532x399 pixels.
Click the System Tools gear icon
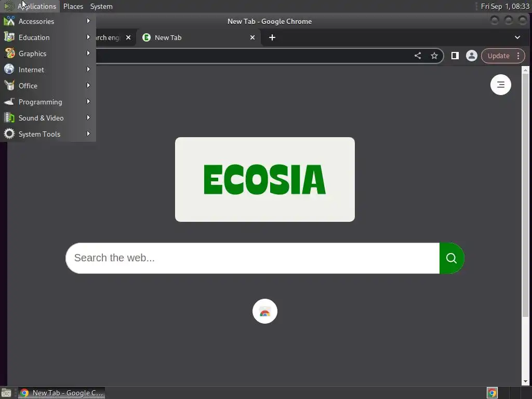click(x=9, y=134)
